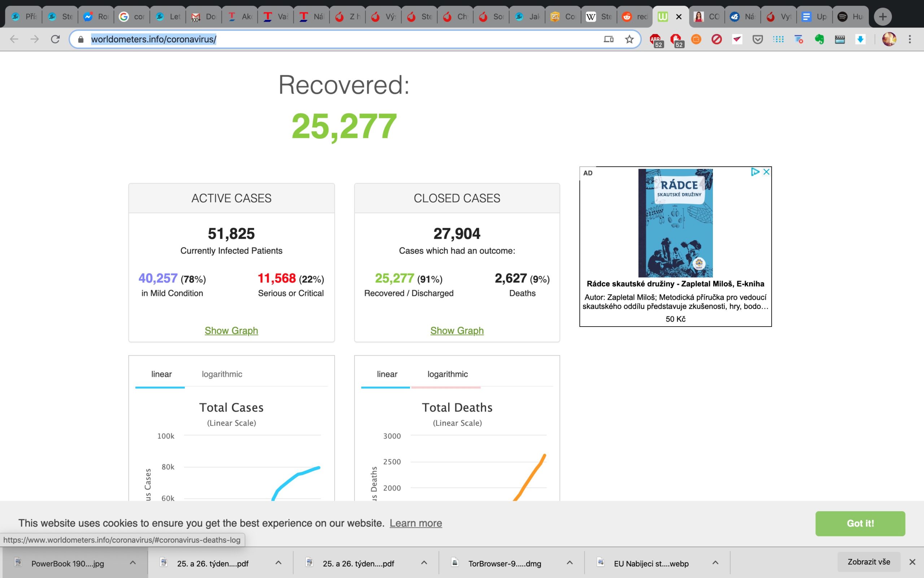Viewport: 924px width, 578px height.
Task: Open the blue dotted-grid extension
Action: pos(778,39)
